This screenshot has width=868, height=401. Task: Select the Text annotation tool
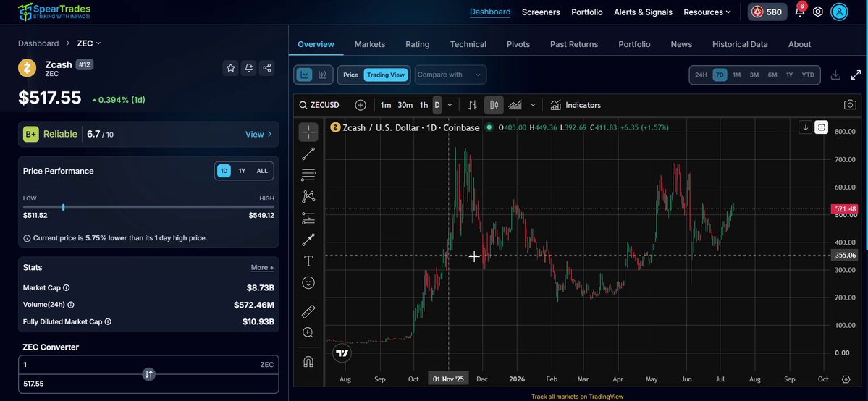[x=308, y=261]
